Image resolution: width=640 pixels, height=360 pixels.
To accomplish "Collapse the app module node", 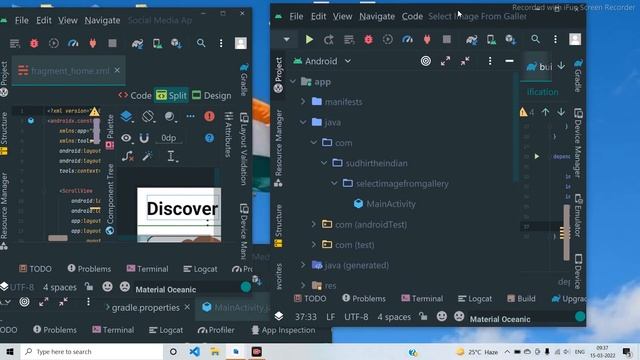I will click(293, 82).
